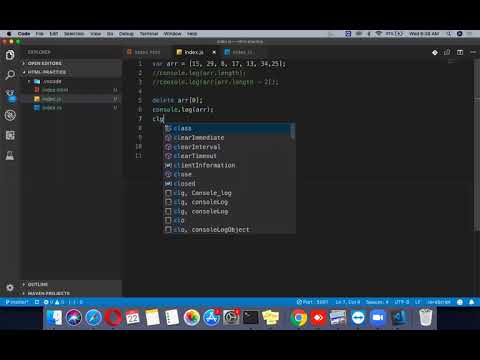Click the diamond icon in the editor toolbar
480x360 pixels.
coord(435,52)
